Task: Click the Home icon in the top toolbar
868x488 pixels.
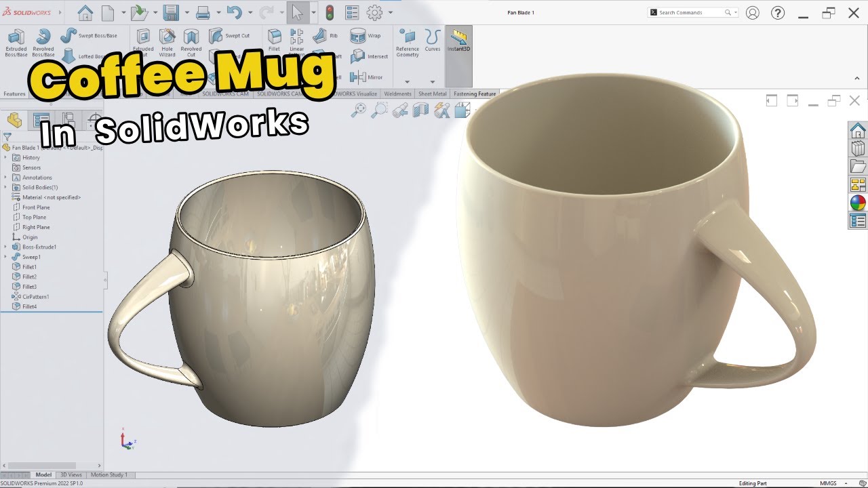Action: tap(85, 12)
